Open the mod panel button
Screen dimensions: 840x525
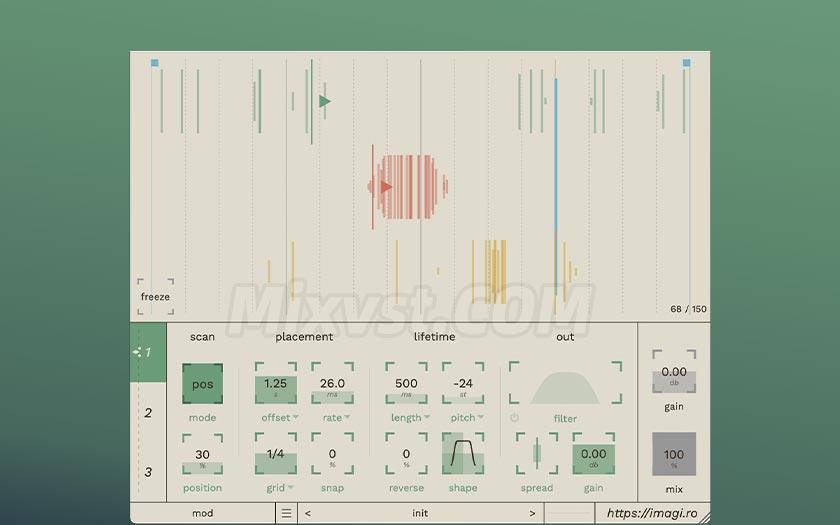click(x=202, y=513)
